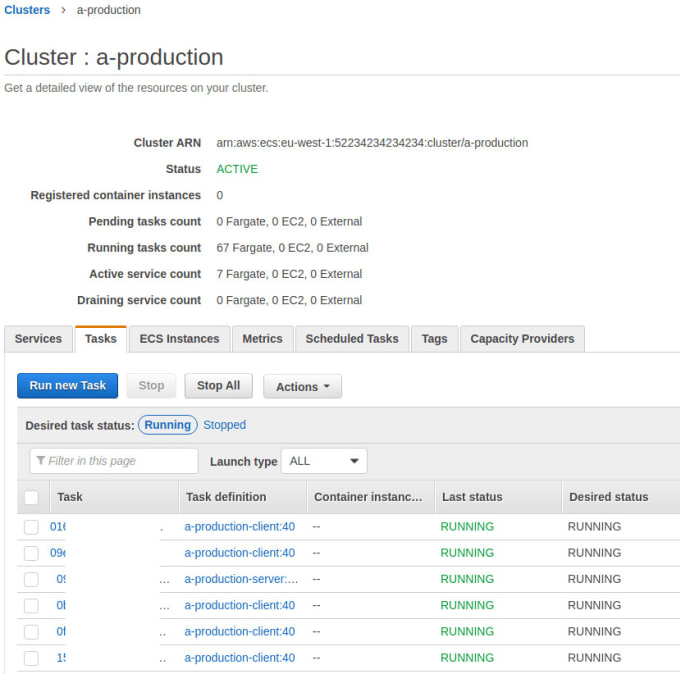The height and width of the screenshot is (674, 680).
Task: Open a-production-client:40 definition in second row
Action: click(240, 553)
